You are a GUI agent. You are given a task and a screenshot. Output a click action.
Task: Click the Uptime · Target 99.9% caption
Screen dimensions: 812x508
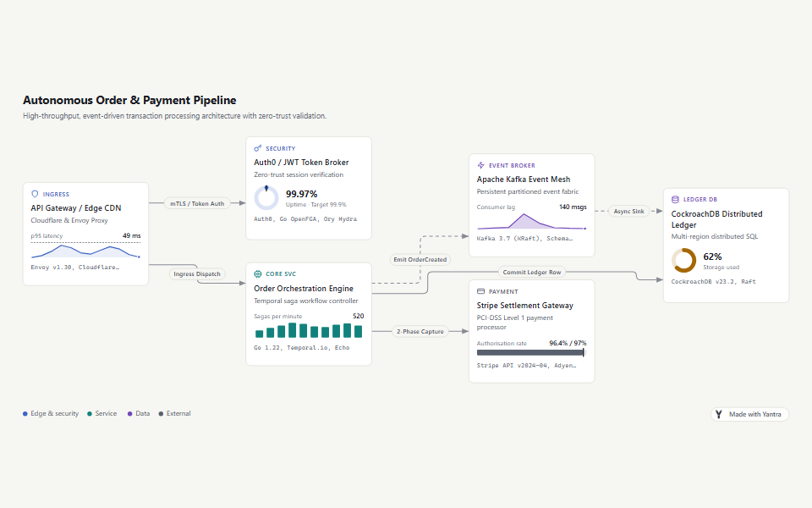[315, 205]
